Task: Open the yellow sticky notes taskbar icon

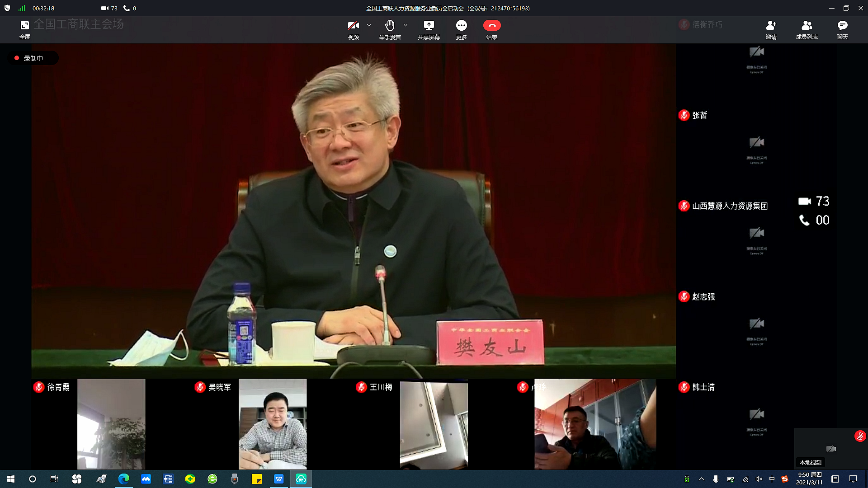Action: (x=257, y=479)
